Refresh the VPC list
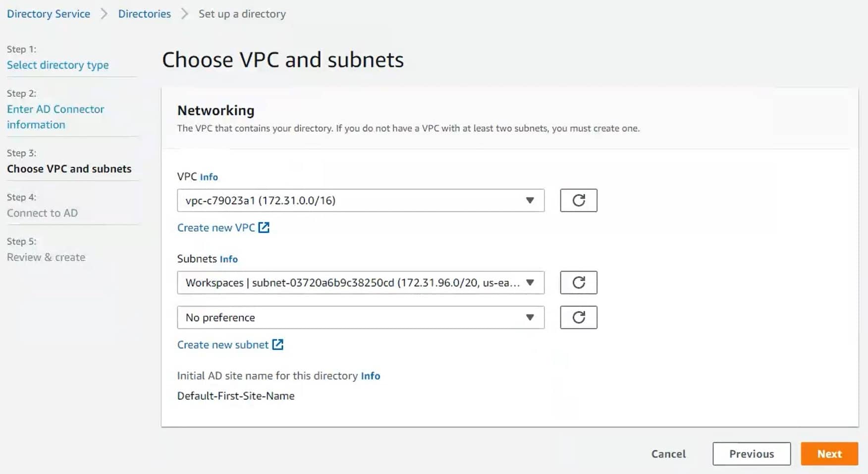 (x=578, y=200)
